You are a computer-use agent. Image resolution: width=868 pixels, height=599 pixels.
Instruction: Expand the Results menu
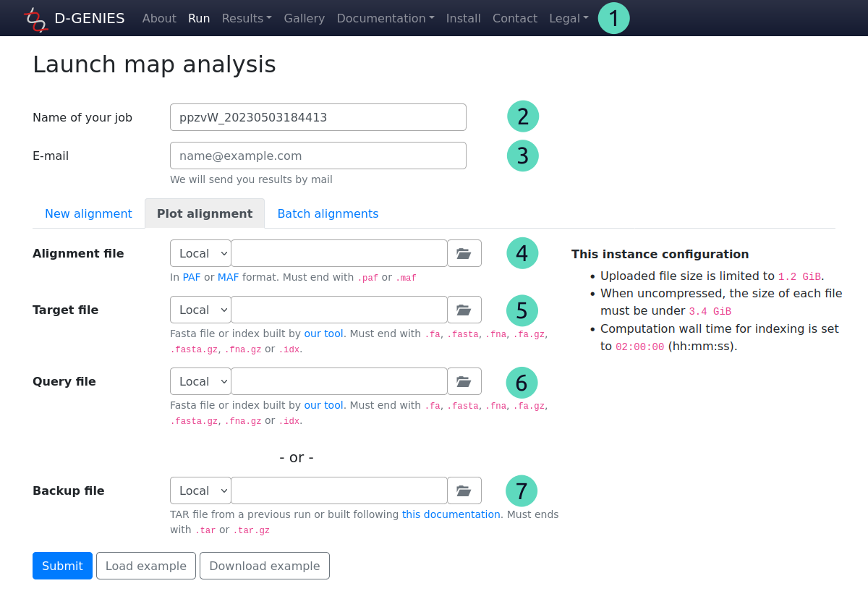(x=247, y=19)
